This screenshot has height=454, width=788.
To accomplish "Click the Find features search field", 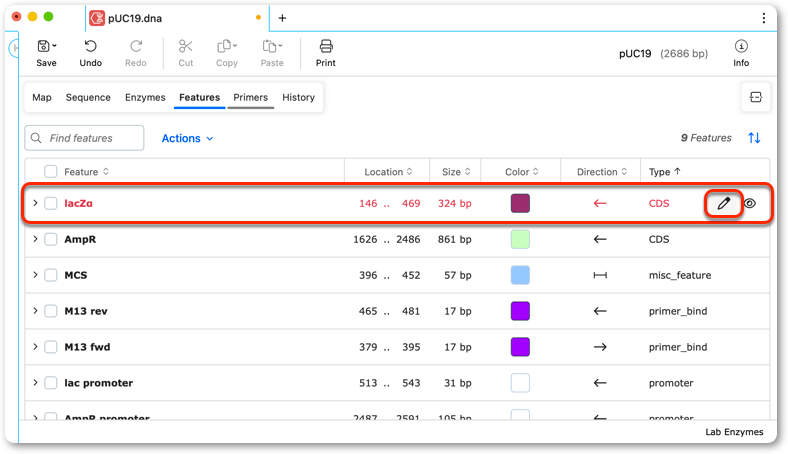I will (x=84, y=138).
